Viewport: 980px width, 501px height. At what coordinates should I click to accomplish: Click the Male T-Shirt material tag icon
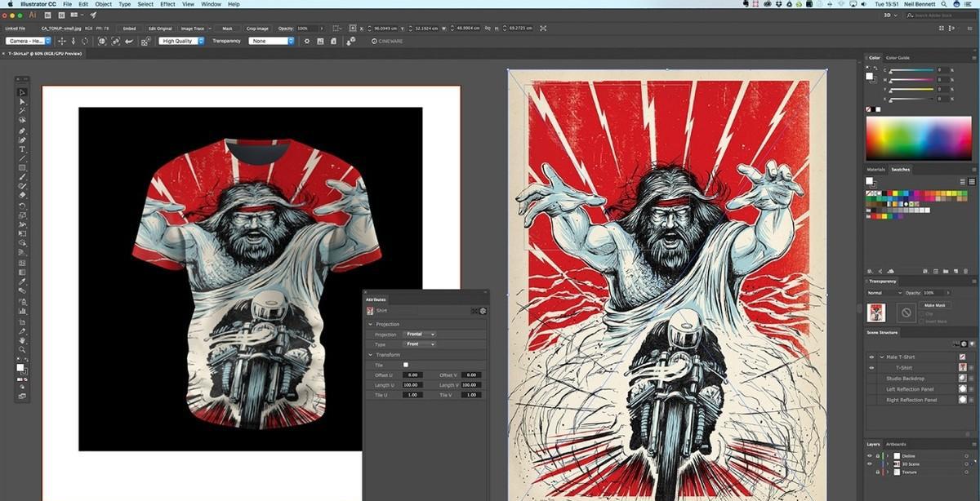click(x=962, y=357)
